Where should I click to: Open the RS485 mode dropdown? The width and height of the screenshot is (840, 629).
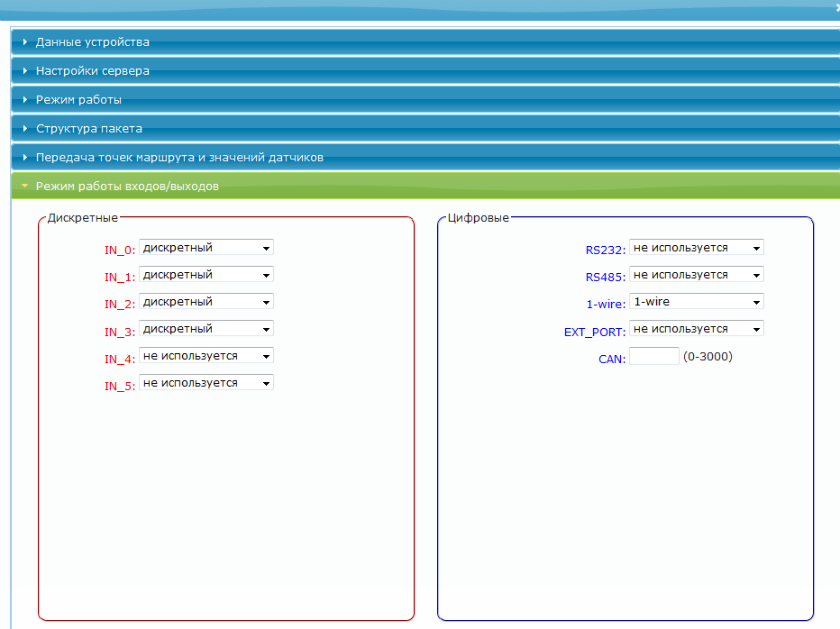(697, 275)
